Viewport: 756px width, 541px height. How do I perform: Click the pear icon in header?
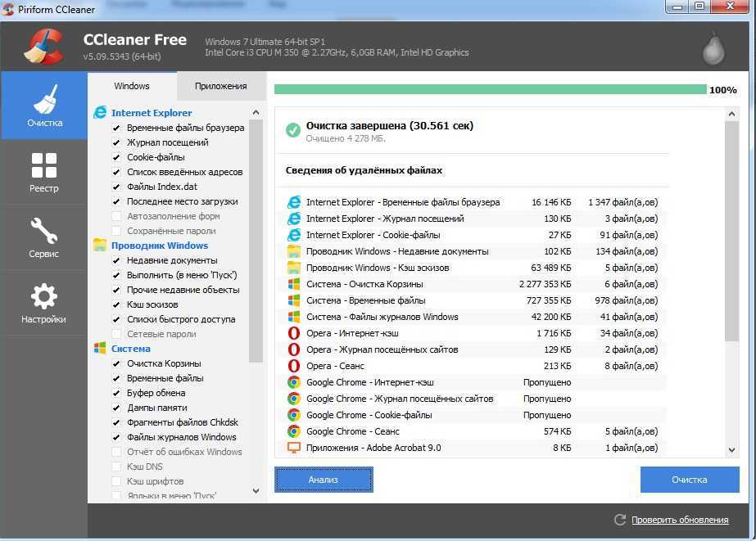point(713,48)
